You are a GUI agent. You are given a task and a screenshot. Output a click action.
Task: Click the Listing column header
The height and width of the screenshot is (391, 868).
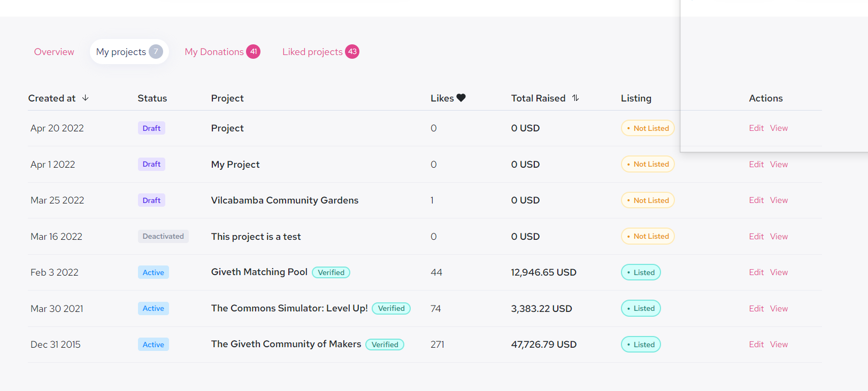pos(636,98)
